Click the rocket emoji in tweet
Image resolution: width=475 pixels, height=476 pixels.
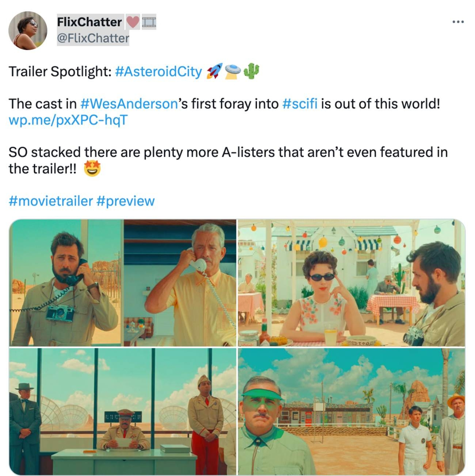pyautogui.click(x=215, y=71)
